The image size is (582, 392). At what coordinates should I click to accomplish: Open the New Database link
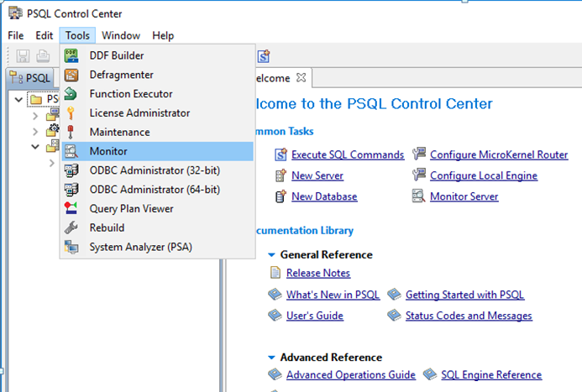[x=324, y=196]
